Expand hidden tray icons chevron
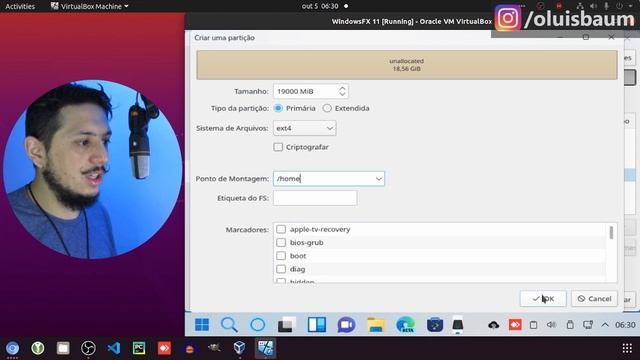This screenshot has width=640, height=360. [x=605, y=325]
